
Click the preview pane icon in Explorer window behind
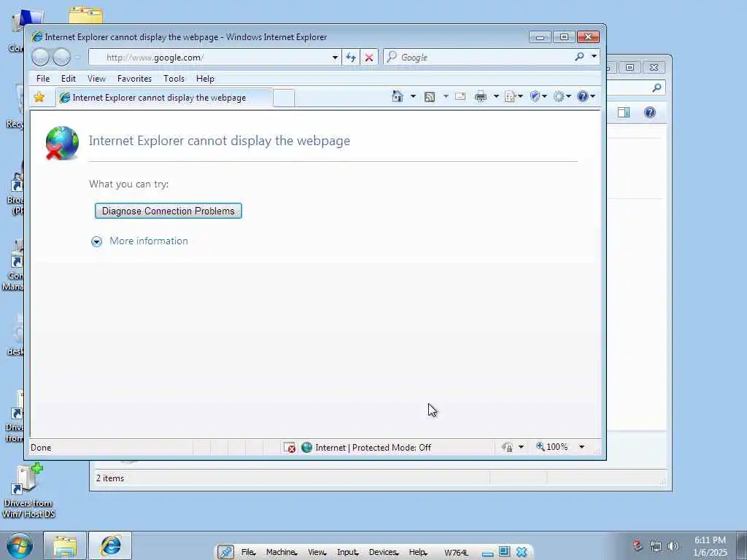pos(624,112)
